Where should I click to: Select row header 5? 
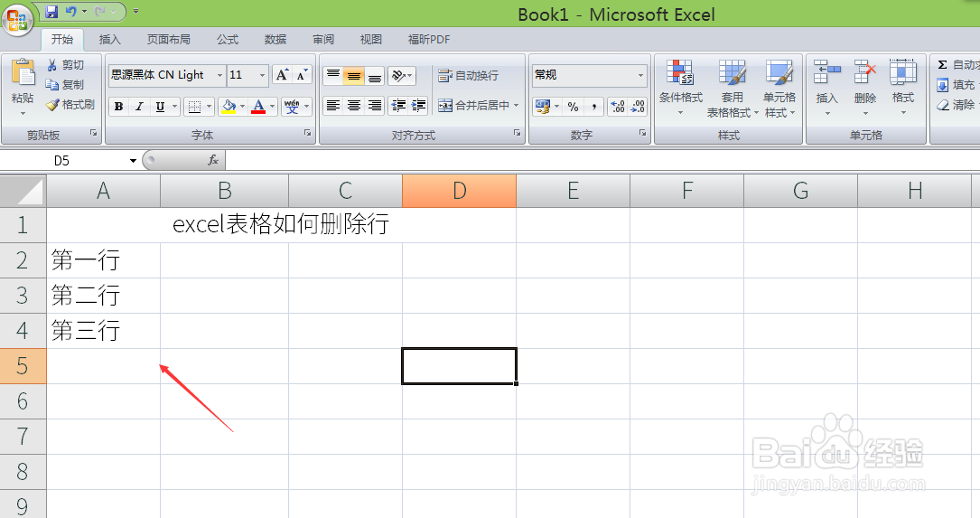point(23,366)
